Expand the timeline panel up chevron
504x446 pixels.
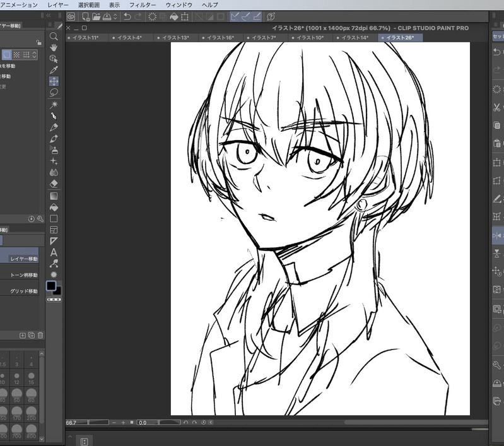(x=70, y=437)
